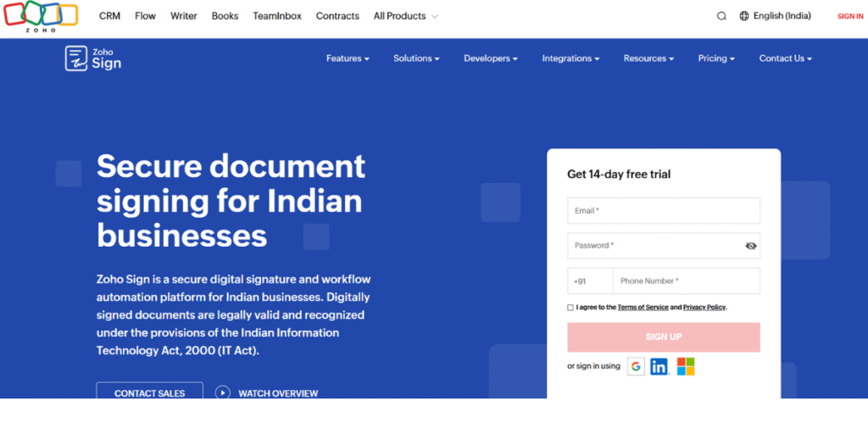868x434 pixels.
Task: Click the Zoho logo
Action: pyautogui.click(x=41, y=16)
